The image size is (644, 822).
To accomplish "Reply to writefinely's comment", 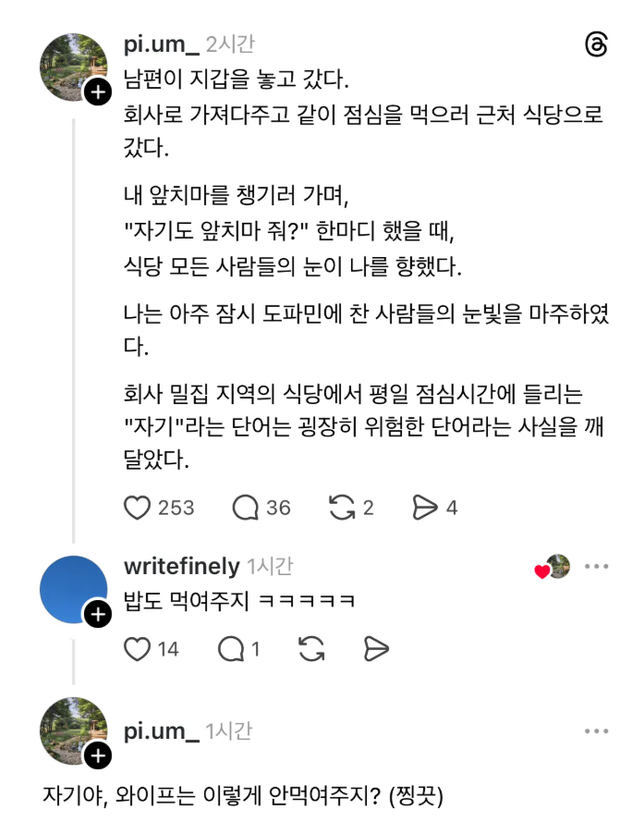I will pos(231,649).
